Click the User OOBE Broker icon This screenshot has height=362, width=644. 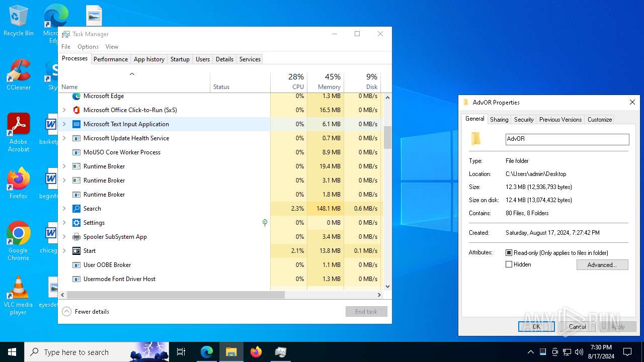click(76, 265)
